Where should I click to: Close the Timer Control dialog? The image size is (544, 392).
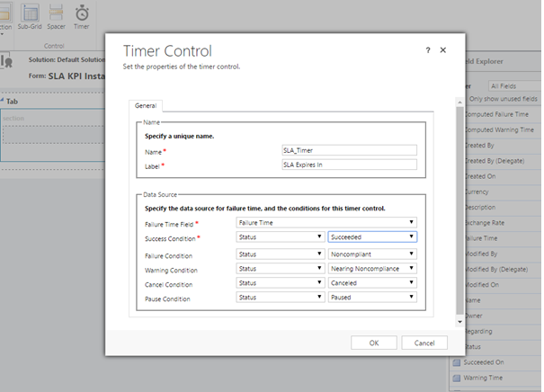[443, 50]
